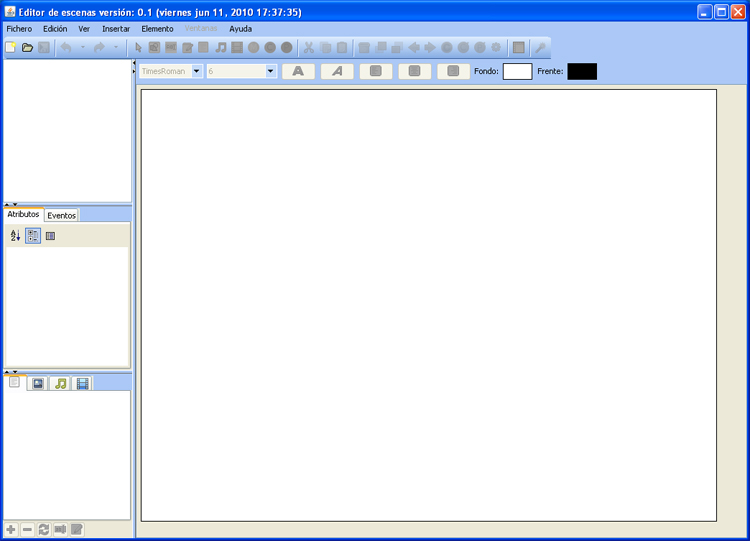Viewport: 750px width, 541px height.
Task: Click the bring to front icon
Action: point(381,47)
